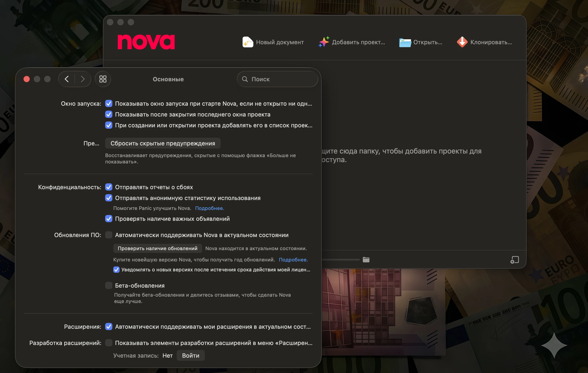Toggle Автоматически поддерживать мои расширения checkbox

(109, 326)
